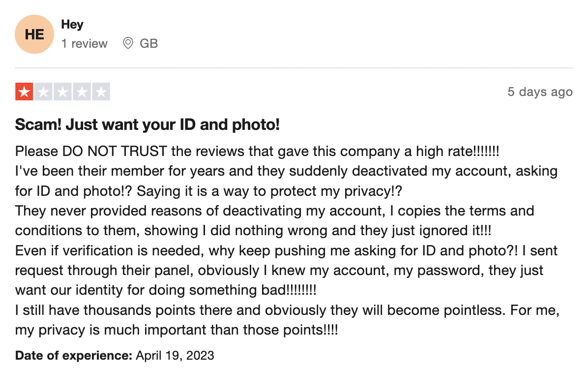The image size is (588, 370).
Task: Click line starting I've been their member
Action: pos(286,171)
